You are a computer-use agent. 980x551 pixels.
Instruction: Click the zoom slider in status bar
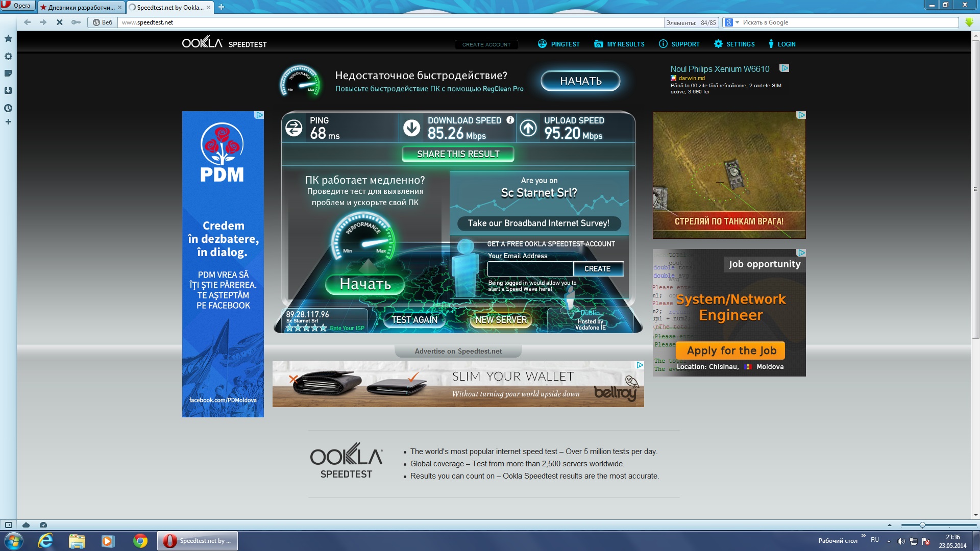tap(922, 525)
